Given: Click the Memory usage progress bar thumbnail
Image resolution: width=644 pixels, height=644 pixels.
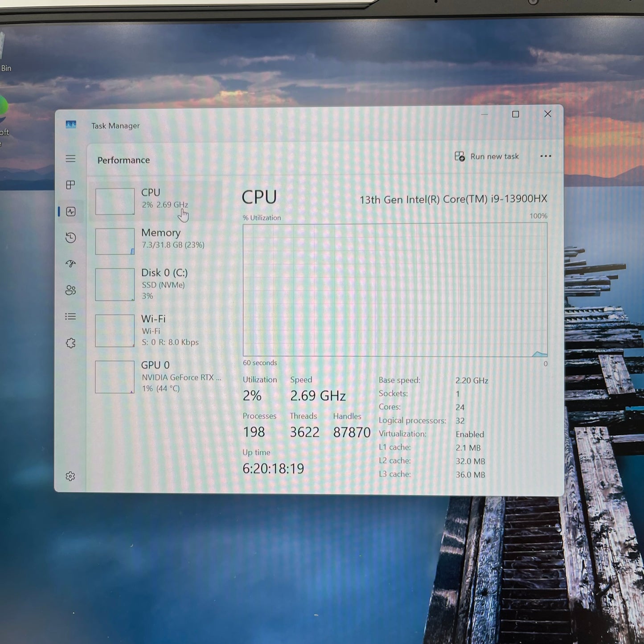Looking at the screenshot, I should point(115,241).
